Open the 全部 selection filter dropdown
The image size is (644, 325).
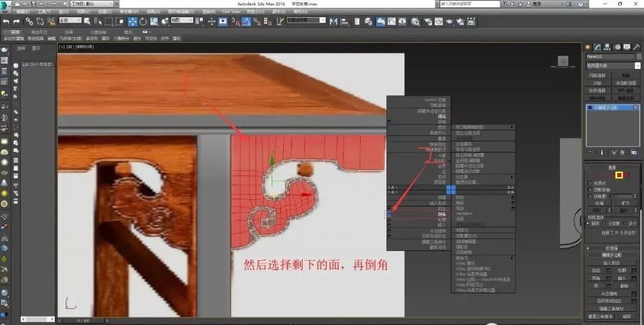(x=70, y=20)
